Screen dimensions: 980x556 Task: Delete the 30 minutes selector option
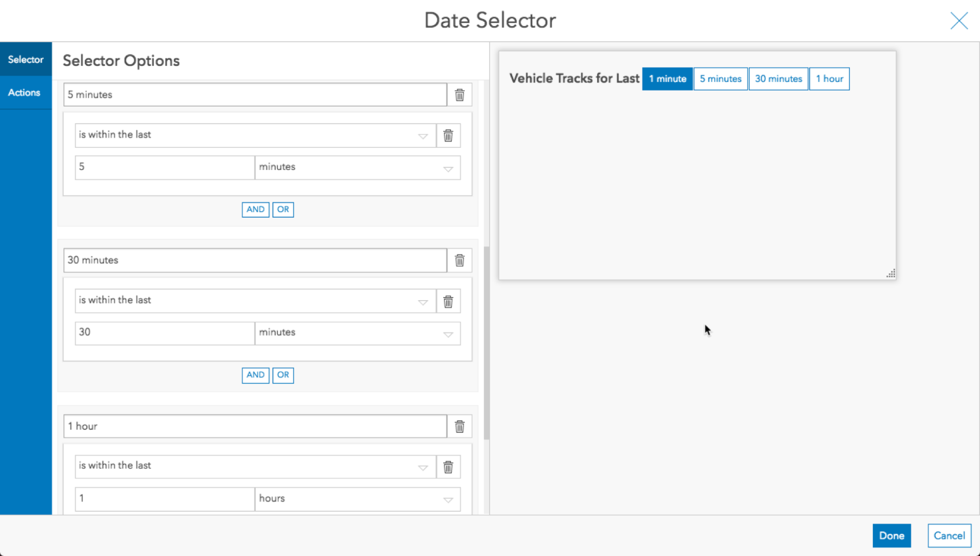(x=460, y=260)
